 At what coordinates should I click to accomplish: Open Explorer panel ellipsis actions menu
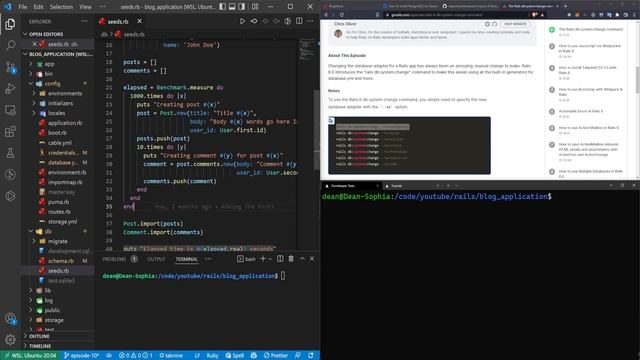point(84,21)
